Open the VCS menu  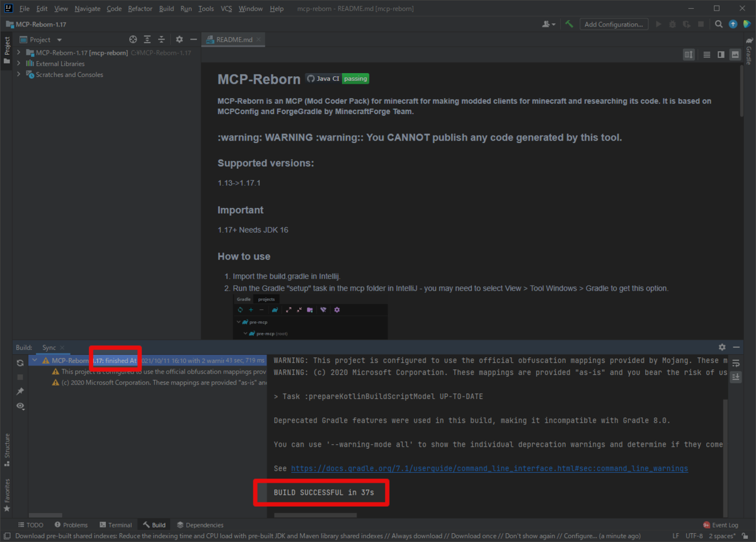(x=226, y=9)
